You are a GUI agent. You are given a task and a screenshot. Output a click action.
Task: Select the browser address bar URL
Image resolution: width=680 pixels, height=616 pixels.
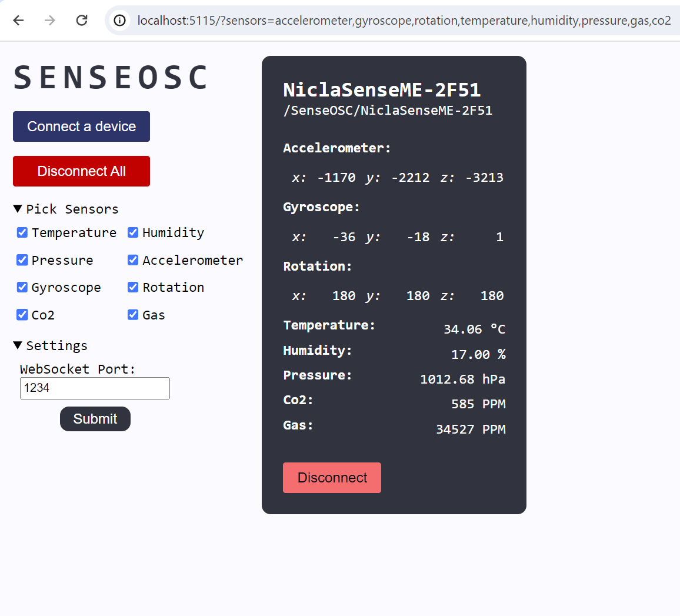click(x=404, y=20)
